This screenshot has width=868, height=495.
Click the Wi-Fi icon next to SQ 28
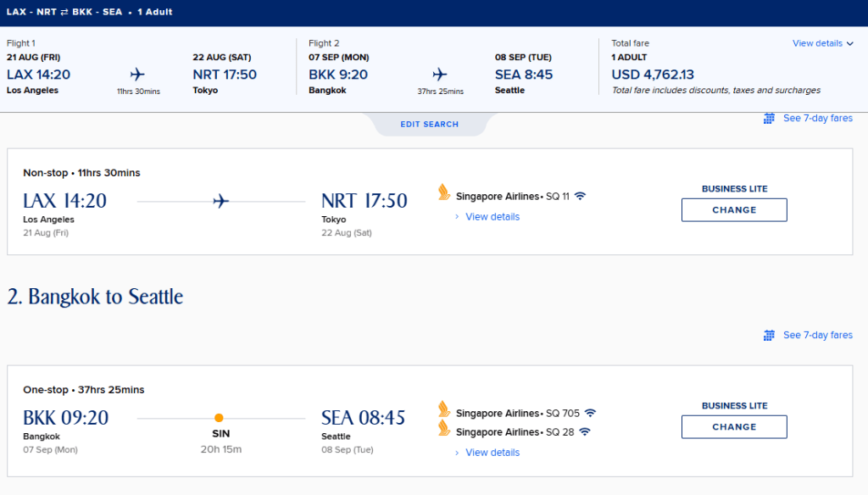(x=584, y=432)
